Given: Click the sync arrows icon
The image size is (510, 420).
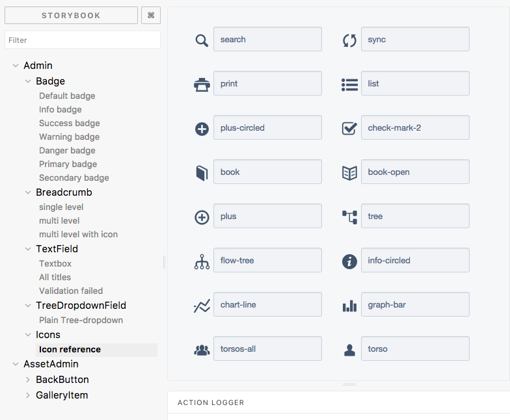Looking at the screenshot, I should tap(349, 40).
